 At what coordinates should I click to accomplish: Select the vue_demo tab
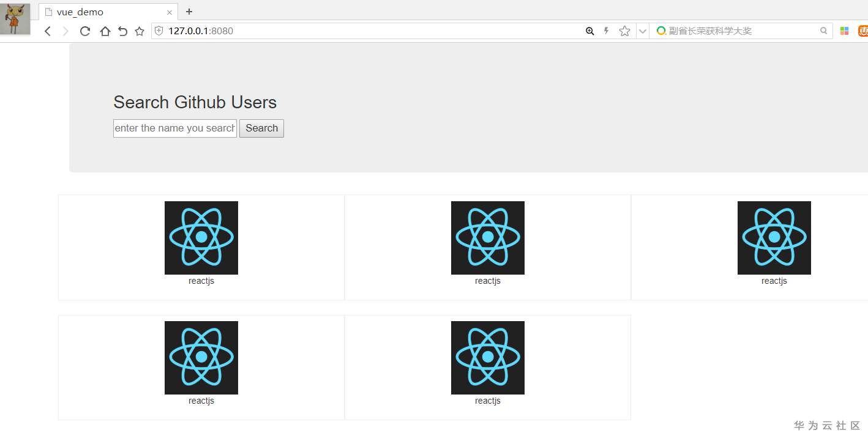(108, 12)
